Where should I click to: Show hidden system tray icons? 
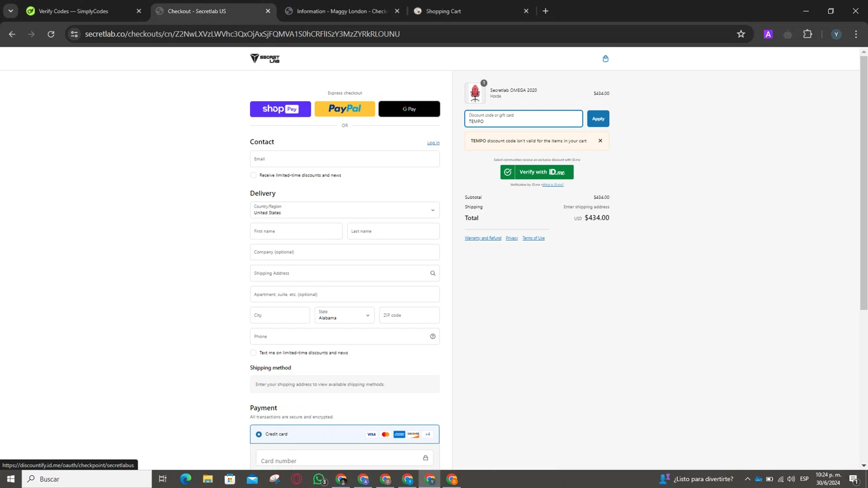pyautogui.click(x=748, y=479)
